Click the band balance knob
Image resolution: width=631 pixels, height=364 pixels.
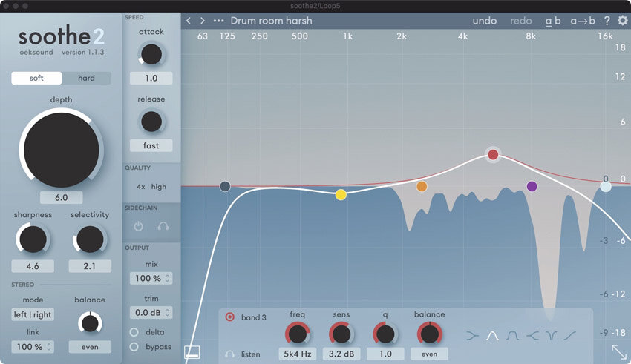click(x=429, y=334)
